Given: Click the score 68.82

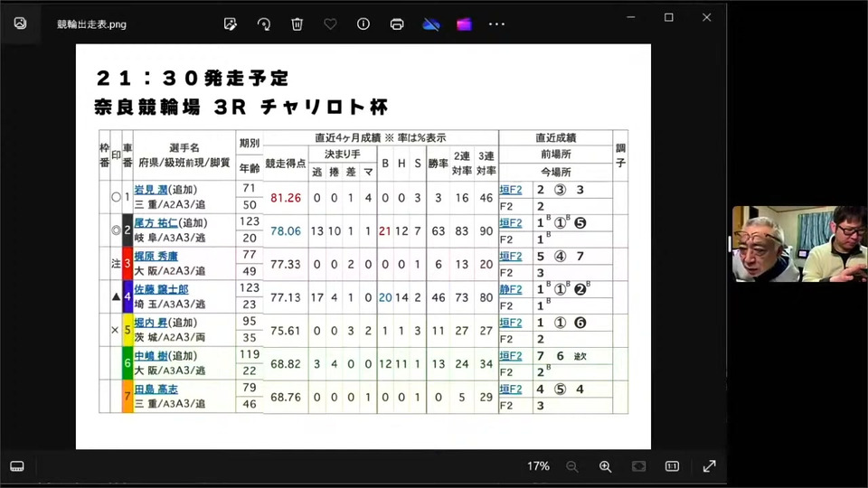Looking at the screenshot, I should point(286,363).
